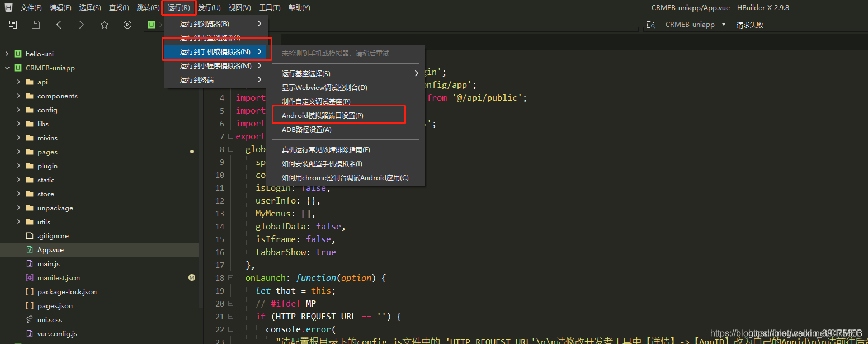
Task: Open the 编辑(E) menu
Action: [60, 8]
